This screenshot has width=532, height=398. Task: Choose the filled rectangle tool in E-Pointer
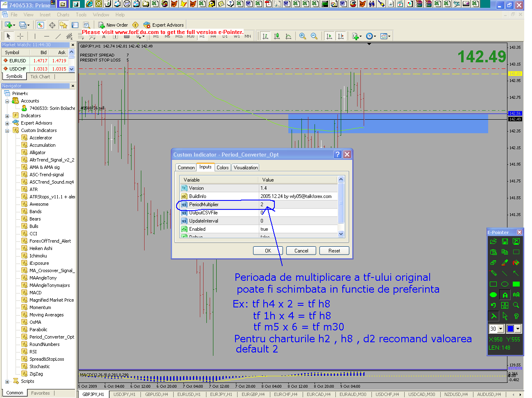pos(516,284)
